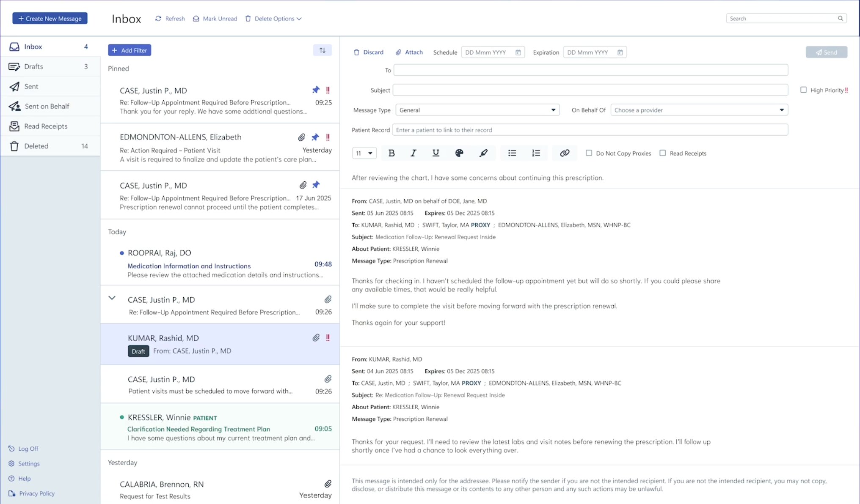Check Do Not Copy Proxies
Image resolution: width=860 pixels, height=504 pixels.
pyautogui.click(x=589, y=153)
